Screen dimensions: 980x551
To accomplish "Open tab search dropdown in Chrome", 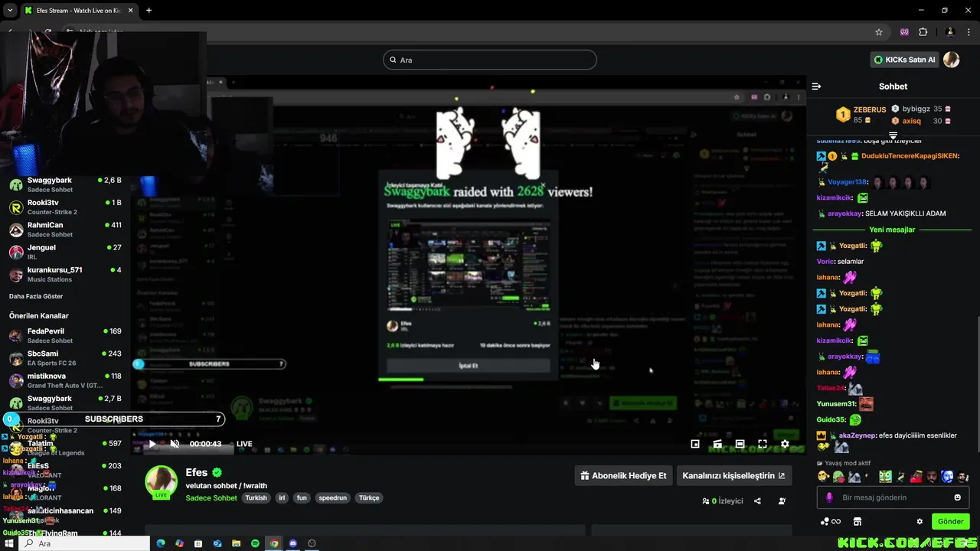I will click(10, 10).
